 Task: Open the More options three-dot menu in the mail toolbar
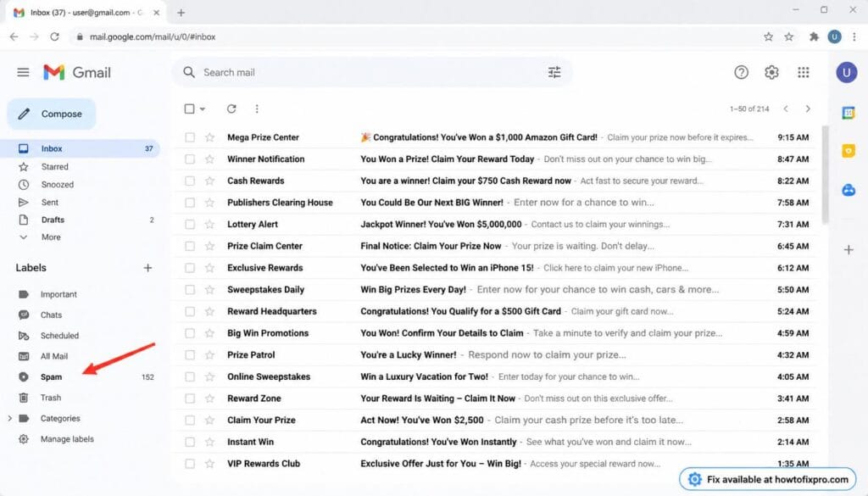pyautogui.click(x=257, y=109)
